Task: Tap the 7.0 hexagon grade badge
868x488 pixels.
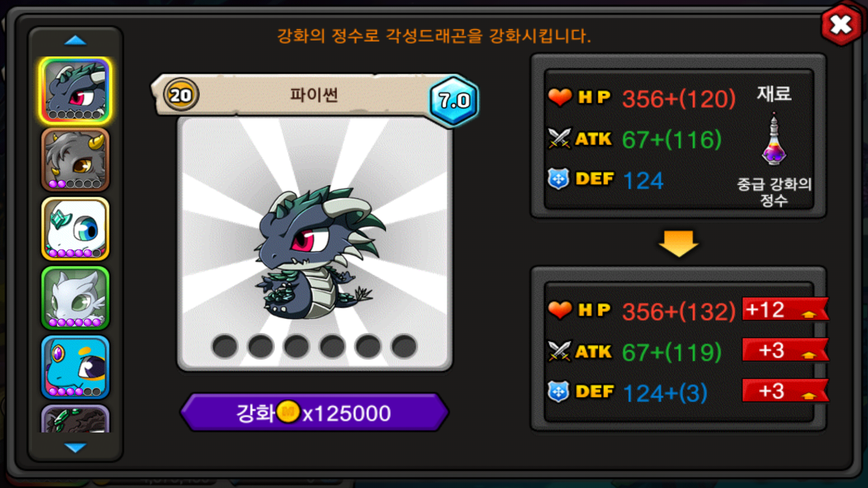Action: tap(454, 100)
